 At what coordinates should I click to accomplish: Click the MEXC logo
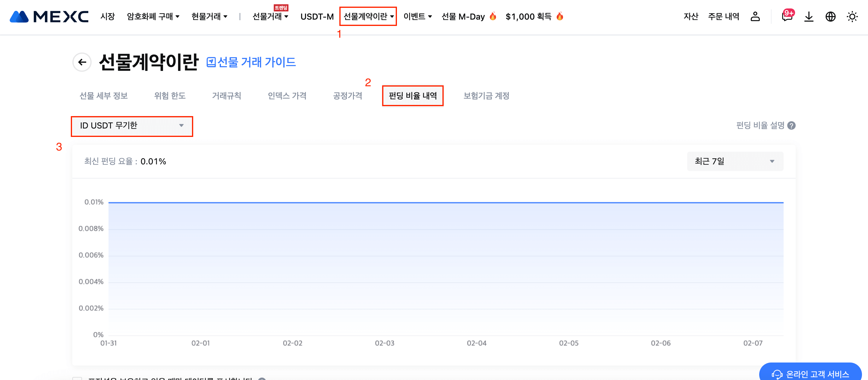[49, 16]
